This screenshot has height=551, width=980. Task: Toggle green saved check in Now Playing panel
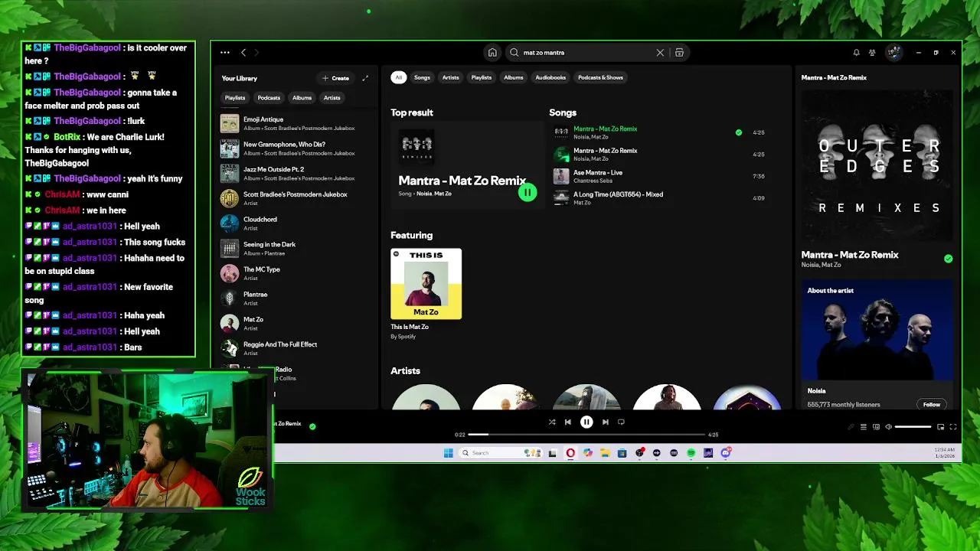949,259
